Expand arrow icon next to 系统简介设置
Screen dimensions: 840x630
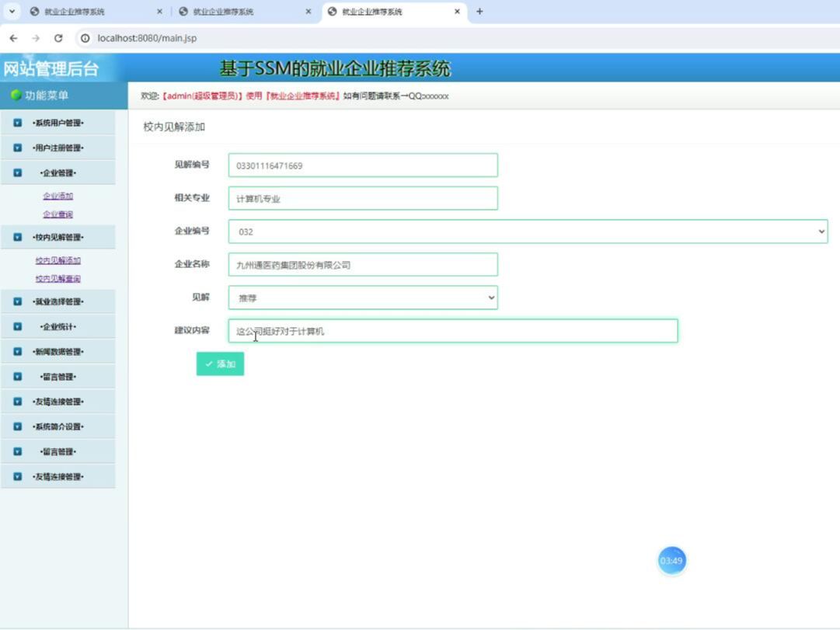coord(18,426)
